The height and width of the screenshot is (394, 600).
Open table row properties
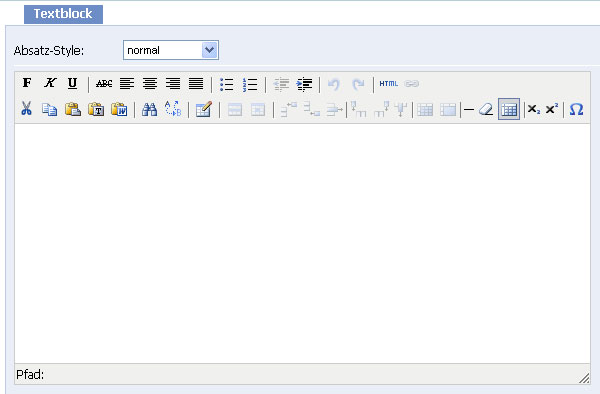(235, 110)
